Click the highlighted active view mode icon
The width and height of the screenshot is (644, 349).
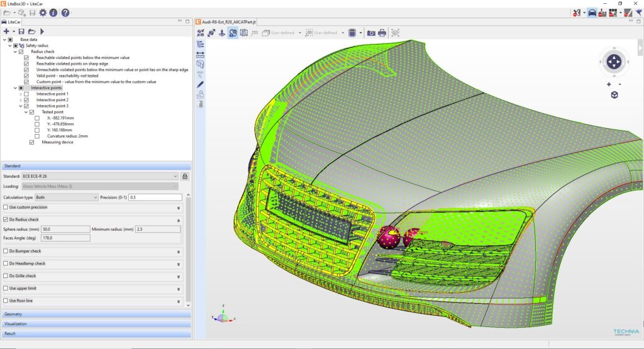pos(233,33)
